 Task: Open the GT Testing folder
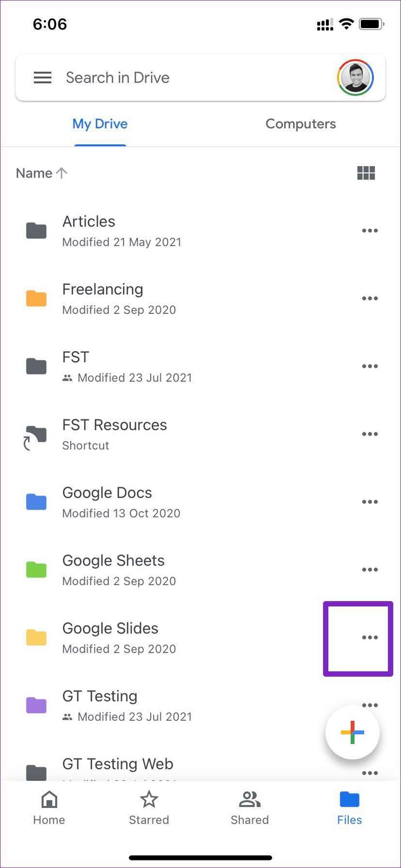[200, 705]
